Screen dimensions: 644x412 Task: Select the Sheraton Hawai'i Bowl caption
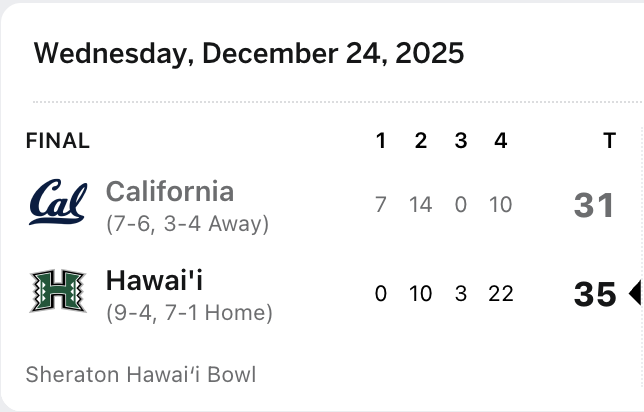point(141,375)
